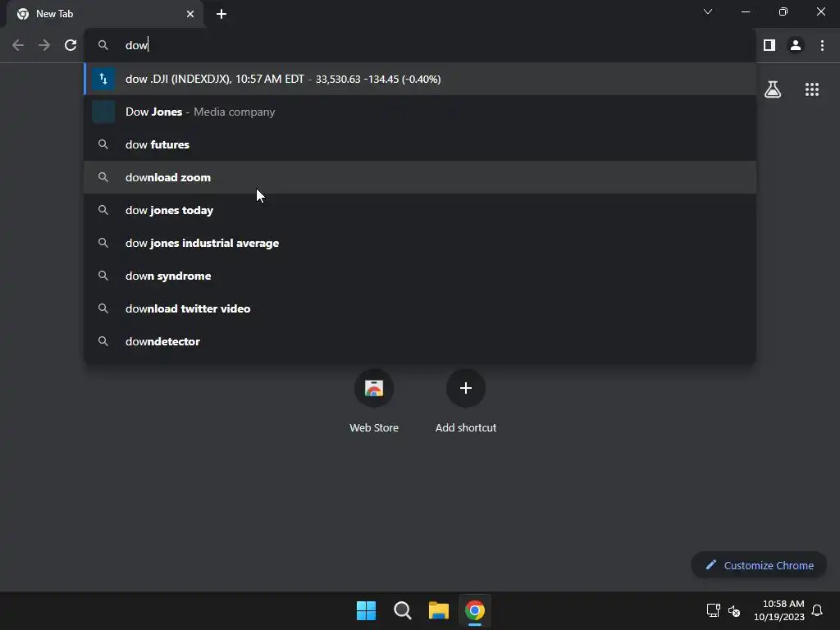Open the Windows Start menu
The height and width of the screenshot is (630, 840).
[367, 610]
